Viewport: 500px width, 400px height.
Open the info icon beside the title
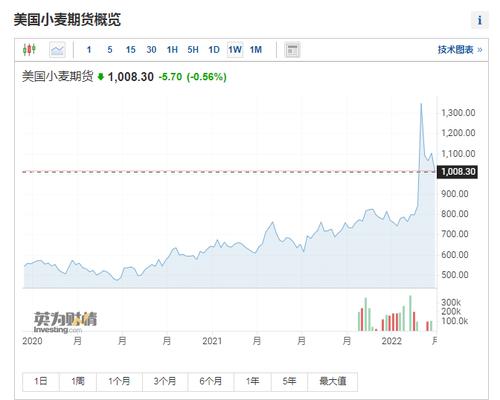(x=480, y=20)
